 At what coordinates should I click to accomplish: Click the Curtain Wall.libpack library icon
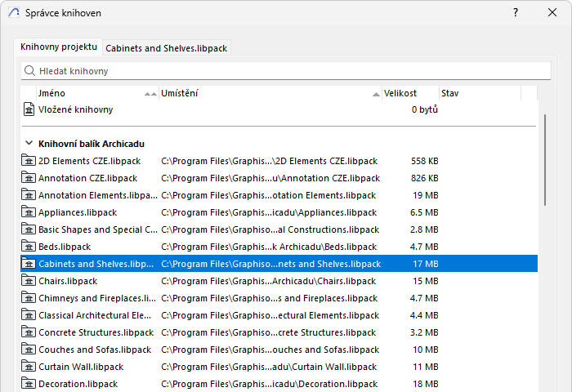29,366
